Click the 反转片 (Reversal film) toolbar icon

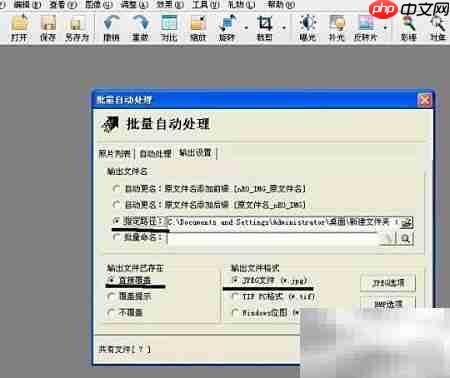coord(366,28)
